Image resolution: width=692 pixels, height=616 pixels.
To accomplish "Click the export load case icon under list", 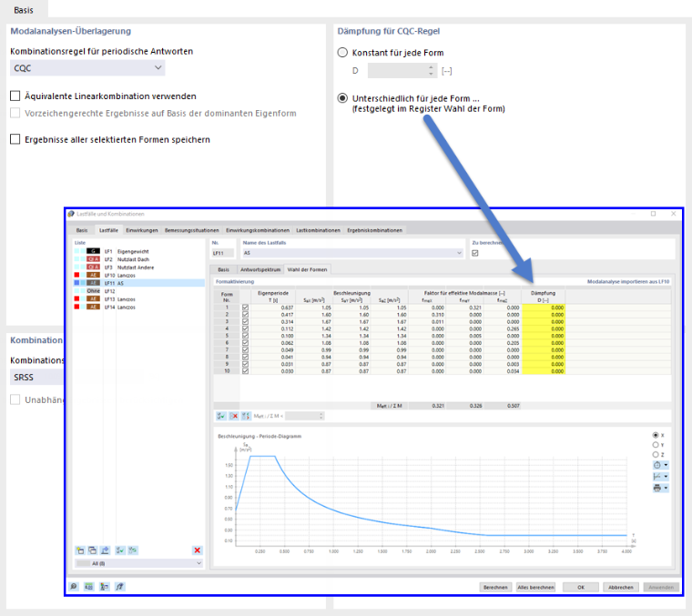I will (105, 550).
